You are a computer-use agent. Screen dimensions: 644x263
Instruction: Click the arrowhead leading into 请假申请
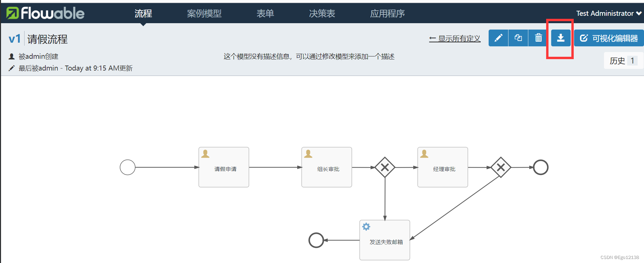(x=197, y=167)
